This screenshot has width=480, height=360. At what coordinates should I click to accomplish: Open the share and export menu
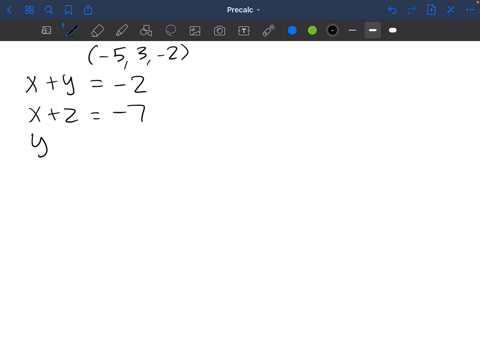(88, 10)
